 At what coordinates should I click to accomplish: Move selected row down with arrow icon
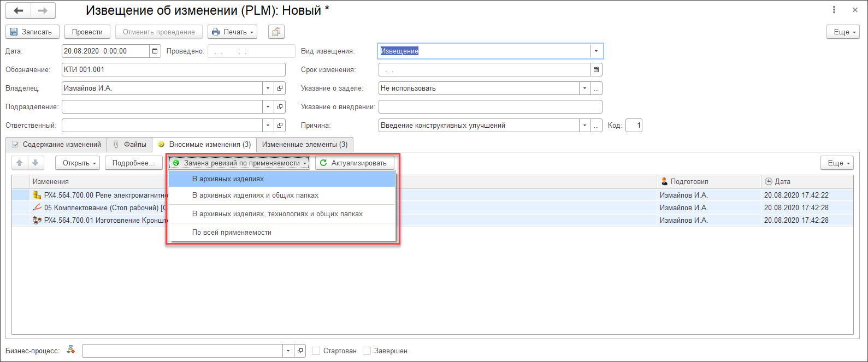pyautogui.click(x=35, y=163)
